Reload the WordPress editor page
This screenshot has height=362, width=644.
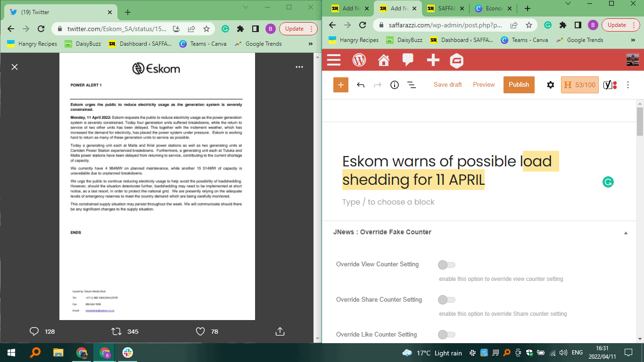tap(363, 25)
